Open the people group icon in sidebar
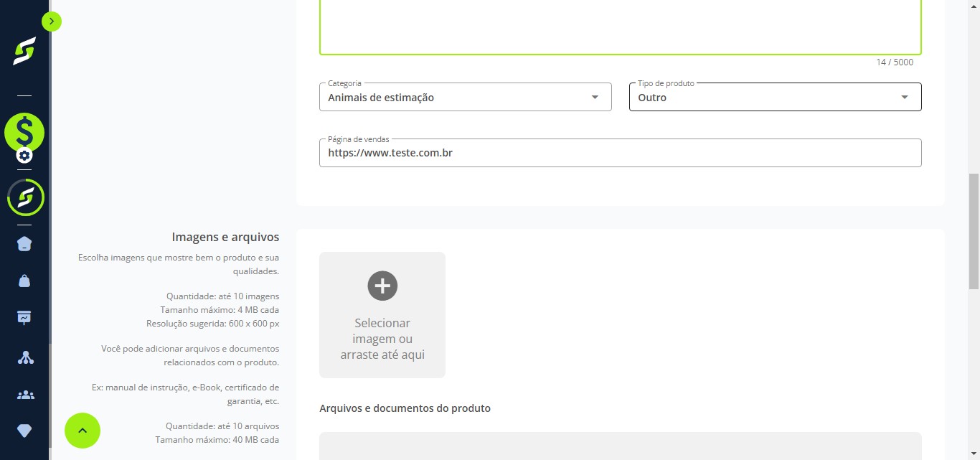 pyautogui.click(x=25, y=395)
